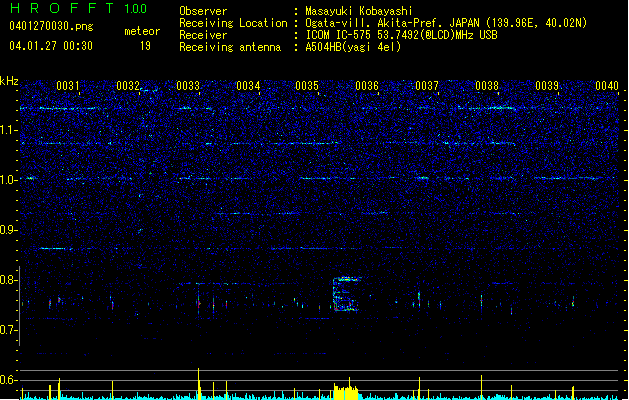
Task: Click the 0035 time marker
Action: (307, 86)
